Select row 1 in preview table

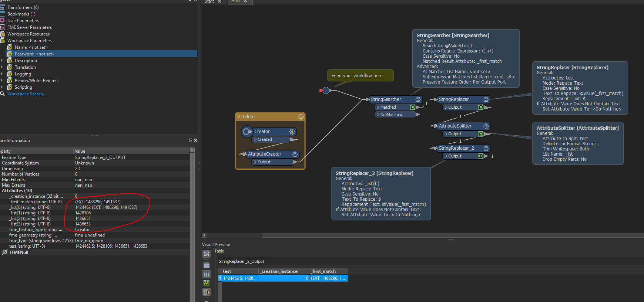220,278
